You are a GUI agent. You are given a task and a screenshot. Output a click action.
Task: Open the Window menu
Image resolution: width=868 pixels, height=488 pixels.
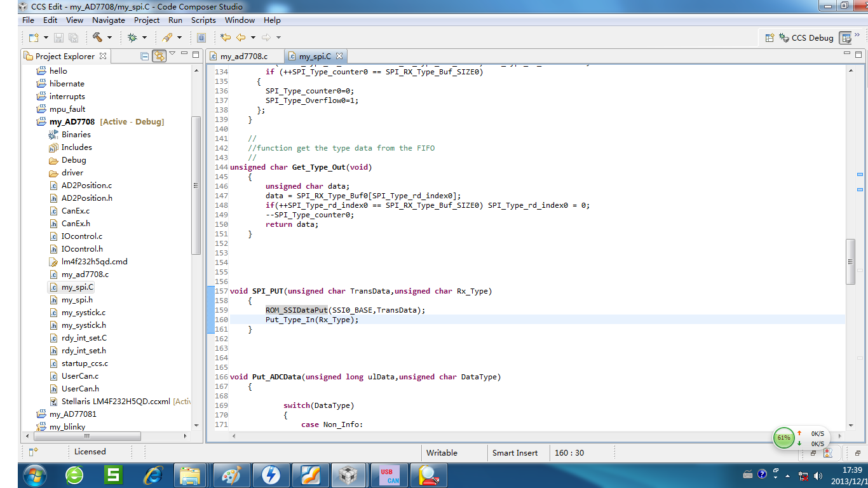240,20
